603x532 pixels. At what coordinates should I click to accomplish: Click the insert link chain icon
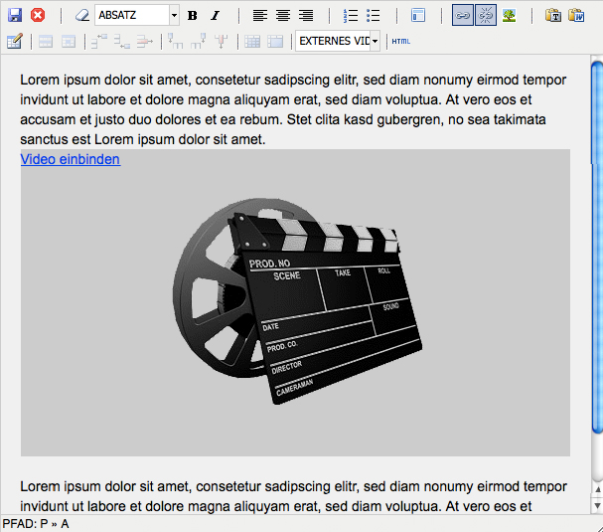coord(463,15)
